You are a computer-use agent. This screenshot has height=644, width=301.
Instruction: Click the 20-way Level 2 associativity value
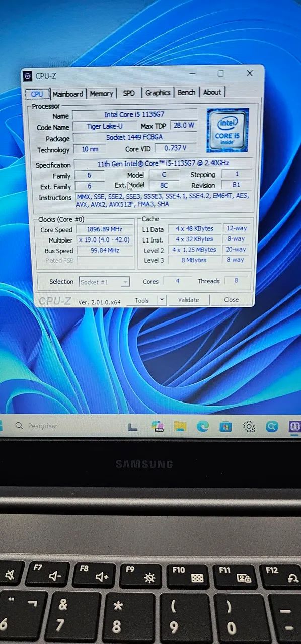236,249
